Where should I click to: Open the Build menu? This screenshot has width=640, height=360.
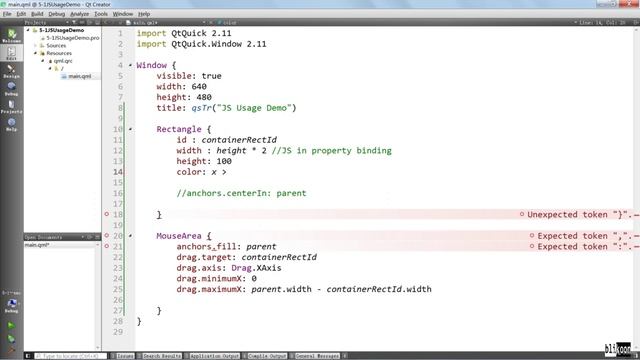37,14
